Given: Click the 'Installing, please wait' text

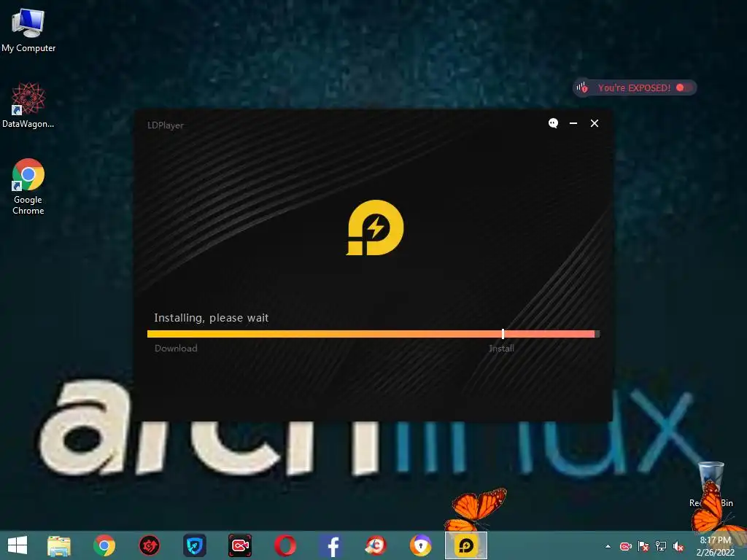Looking at the screenshot, I should [211, 318].
